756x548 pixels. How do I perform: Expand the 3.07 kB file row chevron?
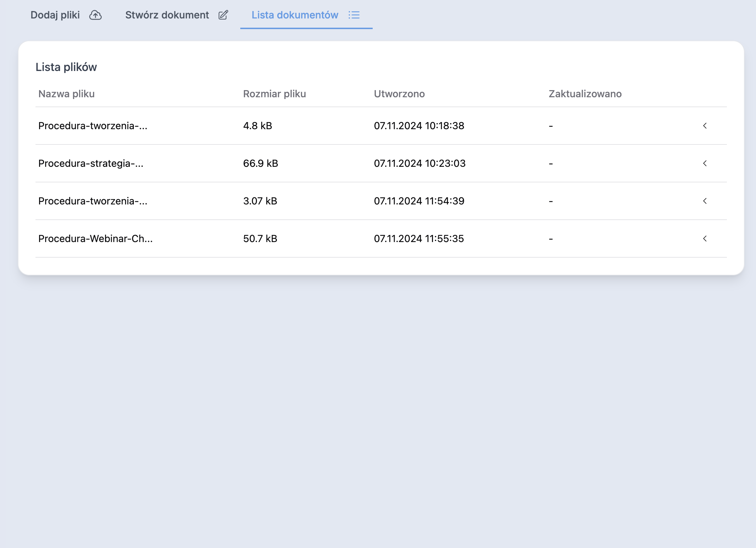click(705, 201)
